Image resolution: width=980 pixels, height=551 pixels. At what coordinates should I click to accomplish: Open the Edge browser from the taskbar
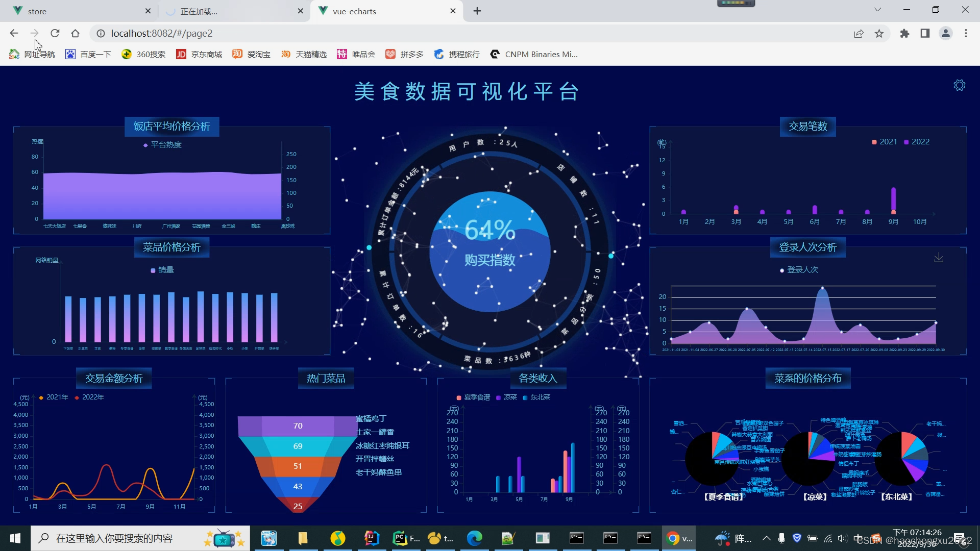tap(474, 538)
